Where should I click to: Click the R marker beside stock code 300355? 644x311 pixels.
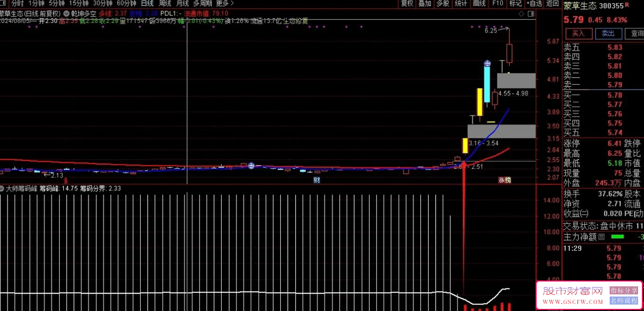[x=627, y=5]
